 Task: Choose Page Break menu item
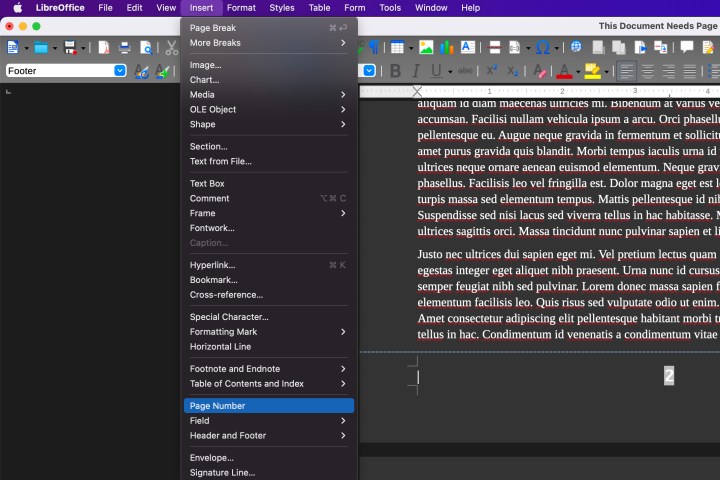[269, 28]
